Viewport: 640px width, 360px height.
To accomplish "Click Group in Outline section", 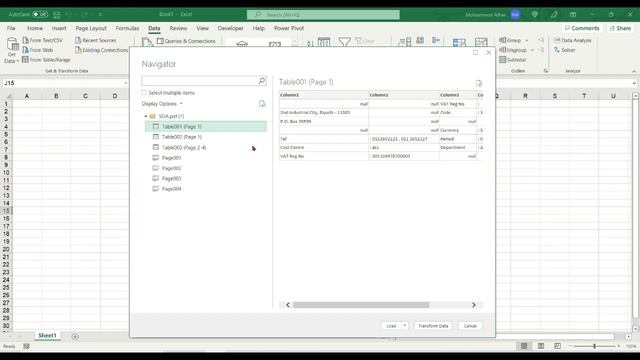I will coord(510,40).
